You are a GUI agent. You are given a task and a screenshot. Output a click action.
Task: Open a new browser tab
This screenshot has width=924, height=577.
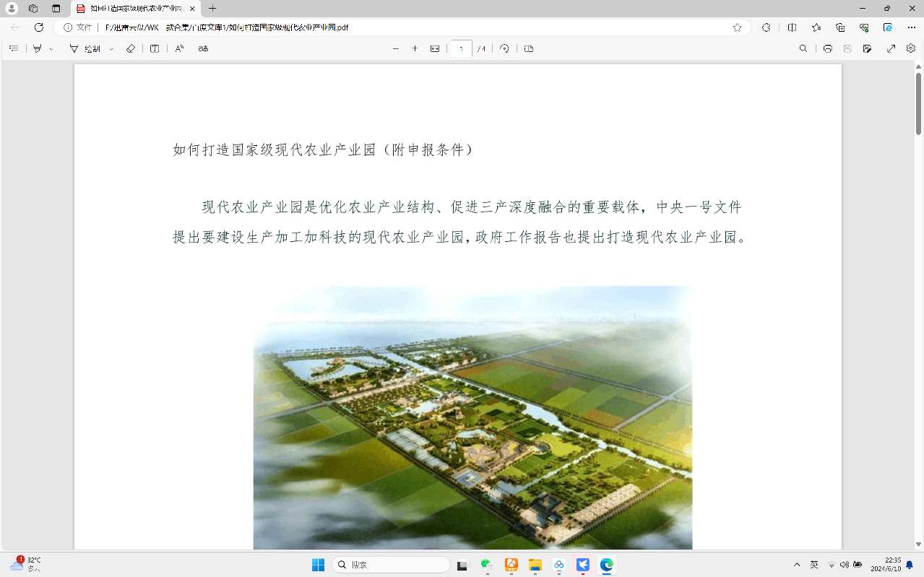click(x=212, y=9)
